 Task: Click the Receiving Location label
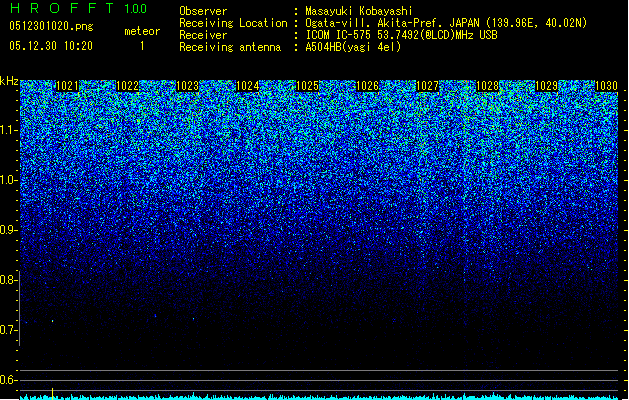point(233,23)
